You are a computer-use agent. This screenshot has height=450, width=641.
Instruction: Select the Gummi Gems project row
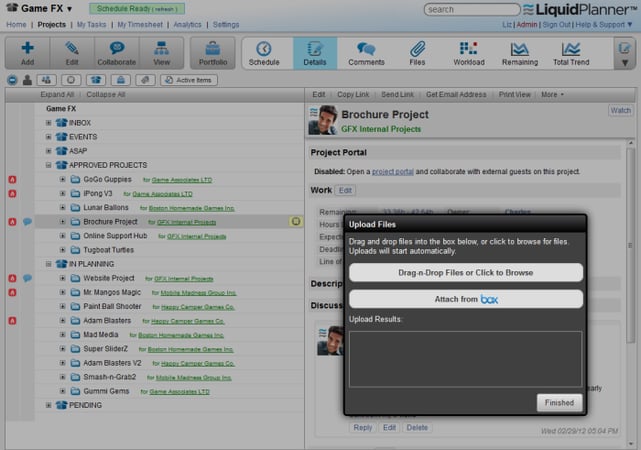click(169, 391)
